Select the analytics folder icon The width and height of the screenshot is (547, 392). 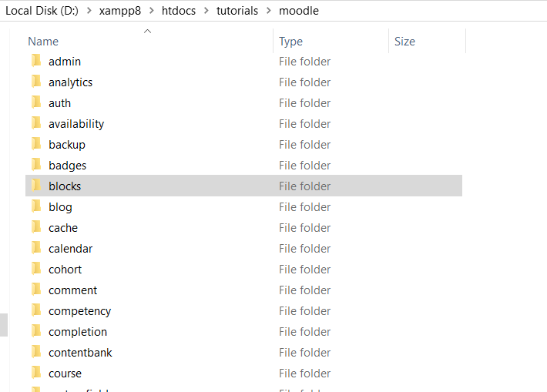pyautogui.click(x=36, y=82)
